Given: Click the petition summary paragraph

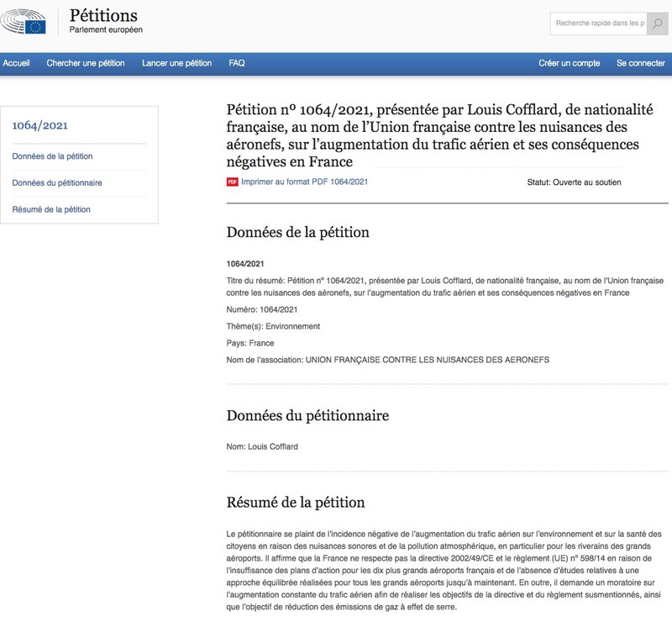Looking at the screenshot, I should coord(444,571).
